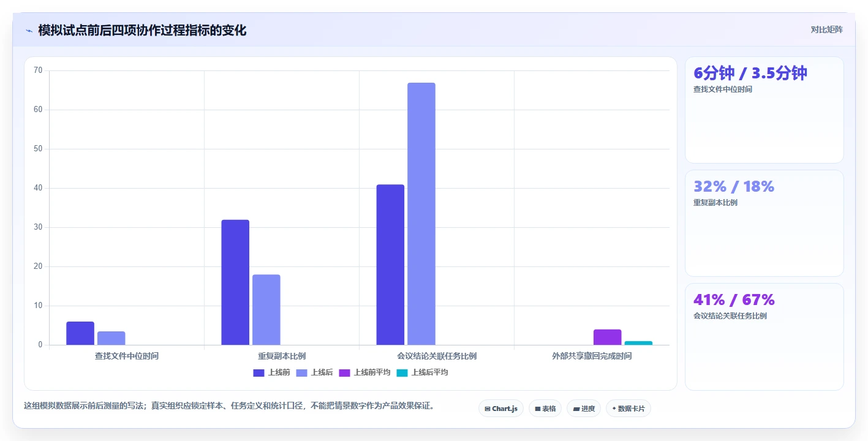Click the 上线前 bar for 查找文件中位时间
Viewport: 868px width, 441px height.
click(80, 333)
